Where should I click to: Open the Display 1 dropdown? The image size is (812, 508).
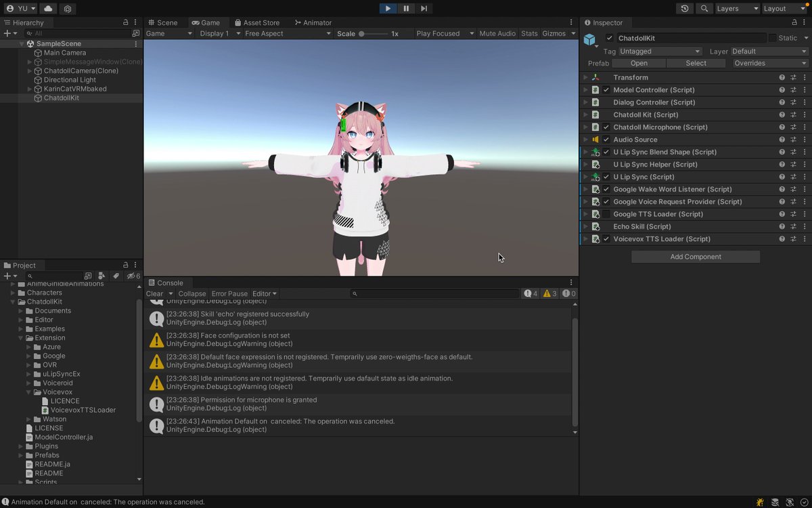coord(219,33)
